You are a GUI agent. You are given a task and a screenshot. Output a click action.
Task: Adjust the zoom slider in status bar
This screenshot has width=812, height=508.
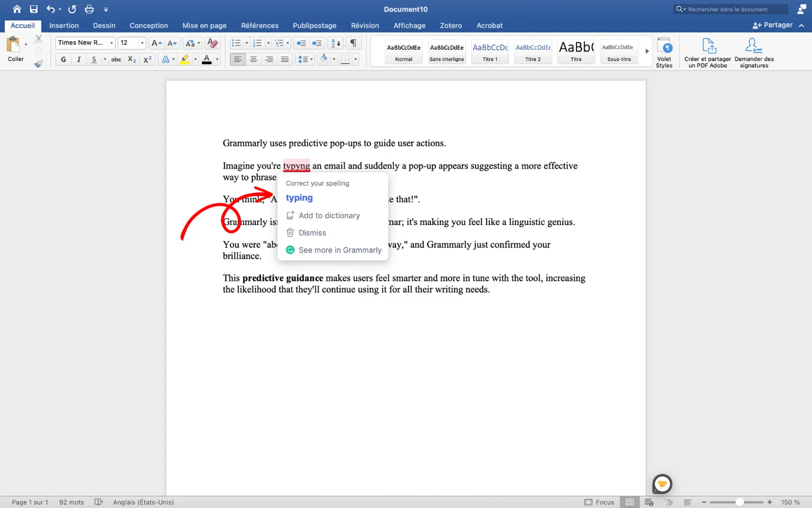739,502
